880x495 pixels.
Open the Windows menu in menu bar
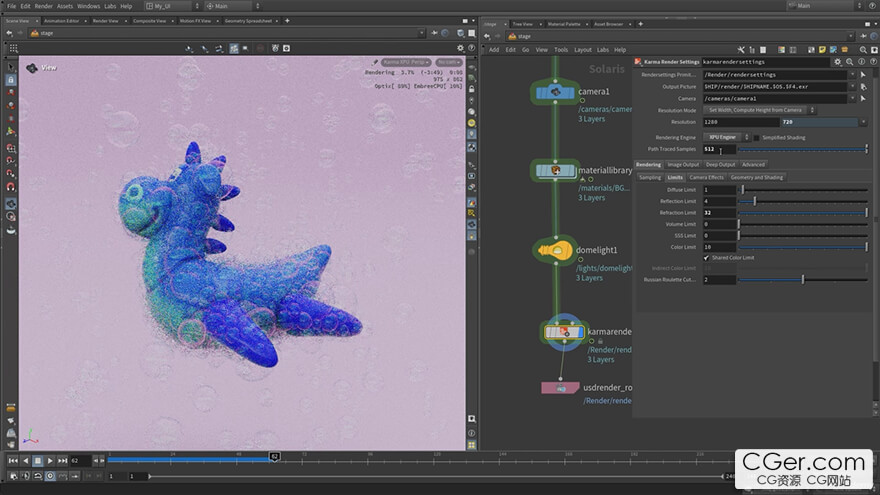point(88,6)
